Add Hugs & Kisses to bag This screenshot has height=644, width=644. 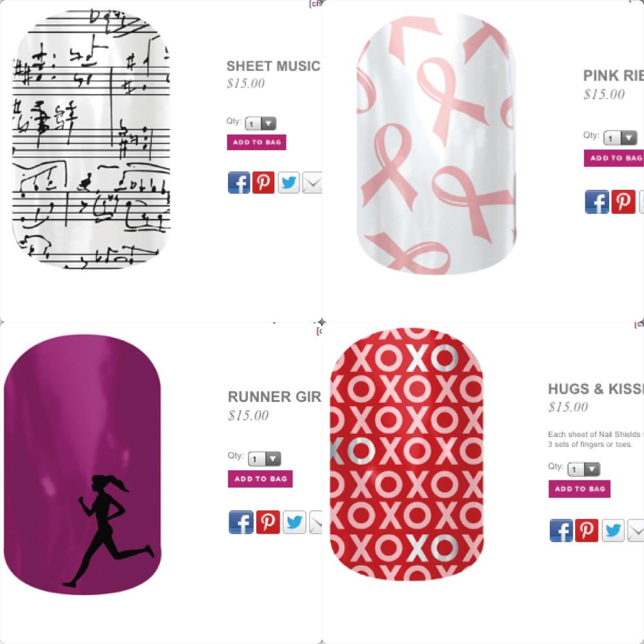coord(580,489)
